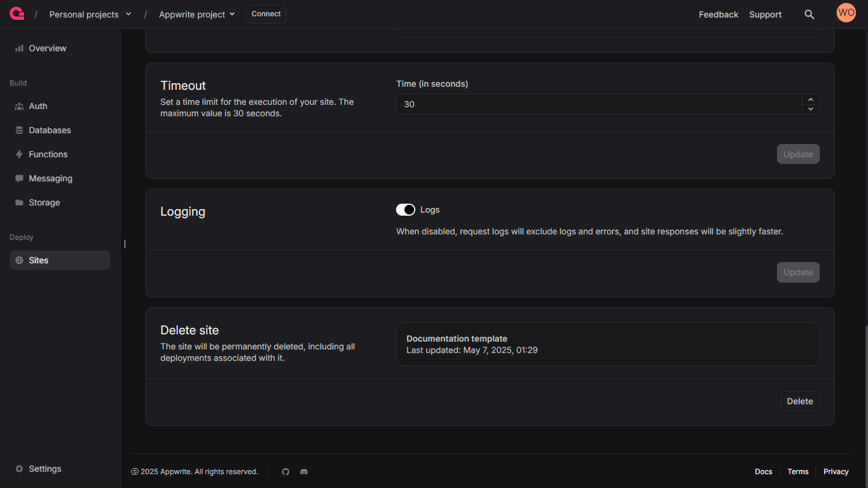Image resolution: width=868 pixels, height=488 pixels.
Task: Click the Connect button
Action: click(x=266, y=14)
